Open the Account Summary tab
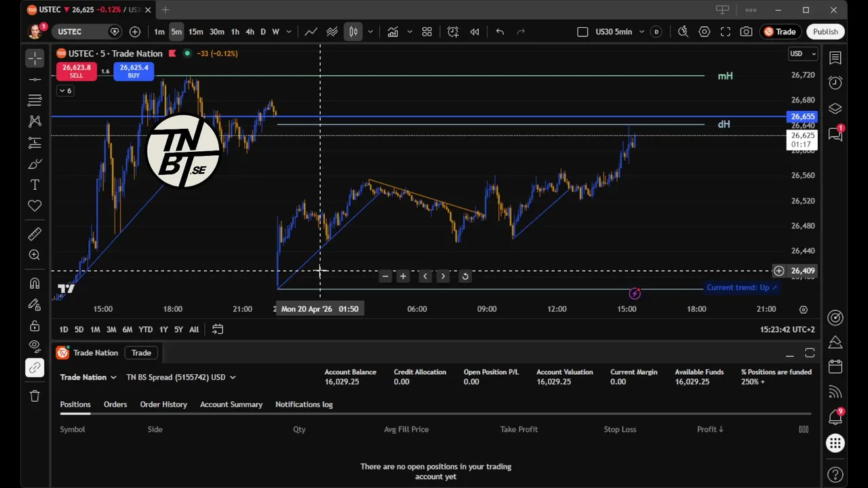 pyautogui.click(x=231, y=405)
